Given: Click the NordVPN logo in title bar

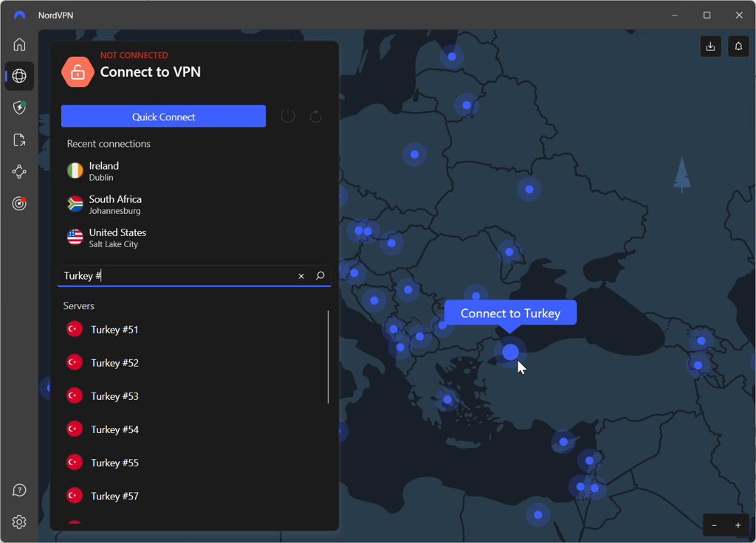Looking at the screenshot, I should click(x=20, y=15).
